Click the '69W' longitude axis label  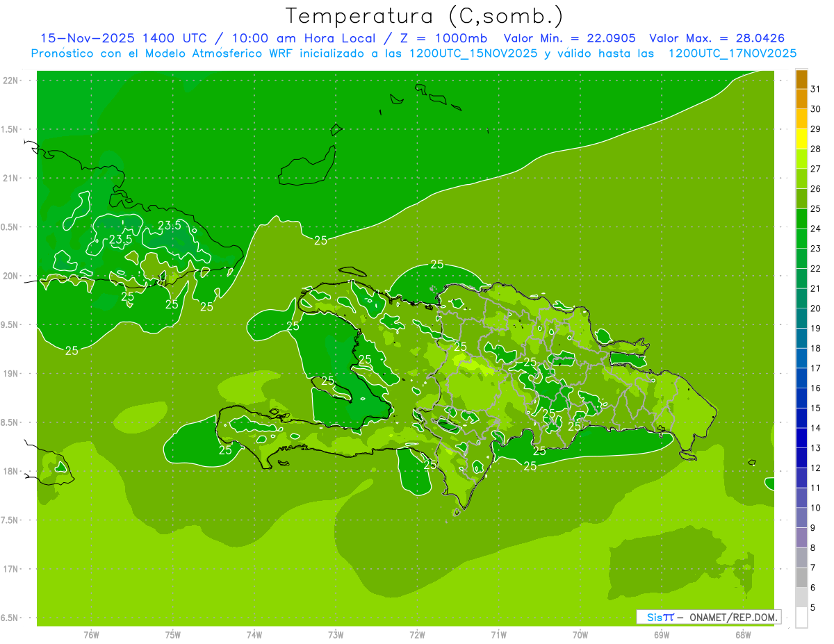tap(662, 635)
